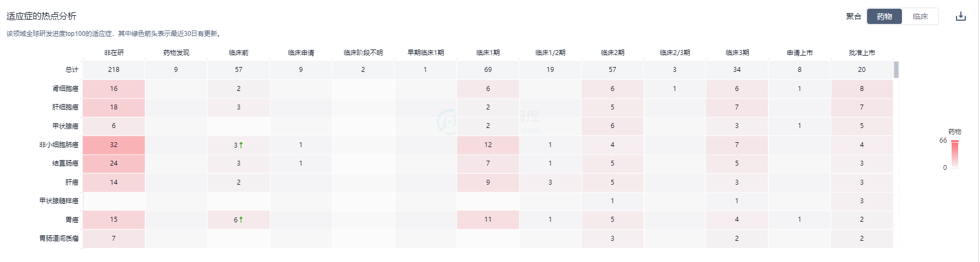This screenshot has width=980, height=262.
Task: Click the 甲状腺髓样癌 row label
Action: point(59,201)
